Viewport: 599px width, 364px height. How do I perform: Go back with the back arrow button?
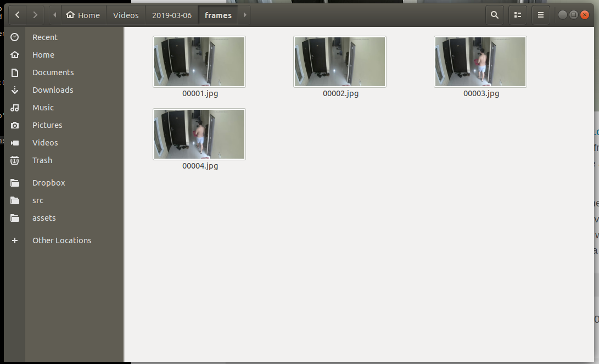(17, 15)
